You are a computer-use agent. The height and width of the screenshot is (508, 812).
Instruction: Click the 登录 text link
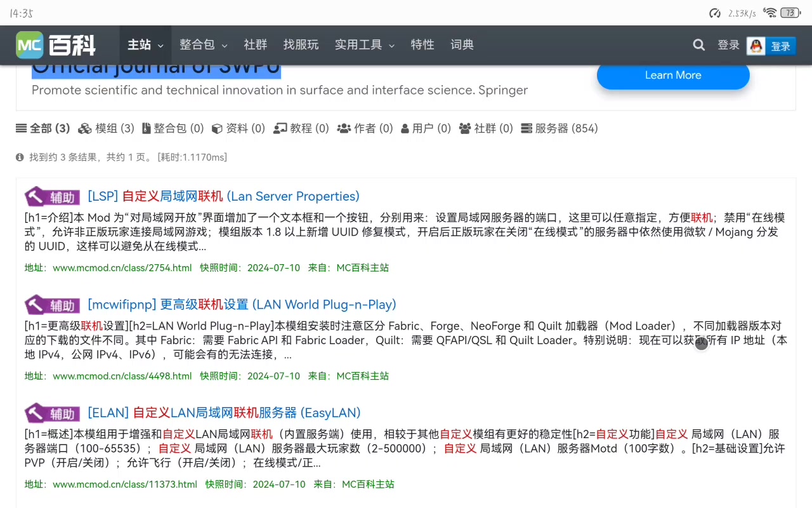click(x=728, y=45)
